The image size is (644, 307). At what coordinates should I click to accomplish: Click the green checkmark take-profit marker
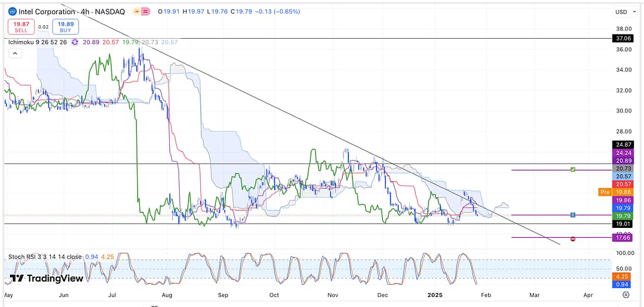pos(574,170)
